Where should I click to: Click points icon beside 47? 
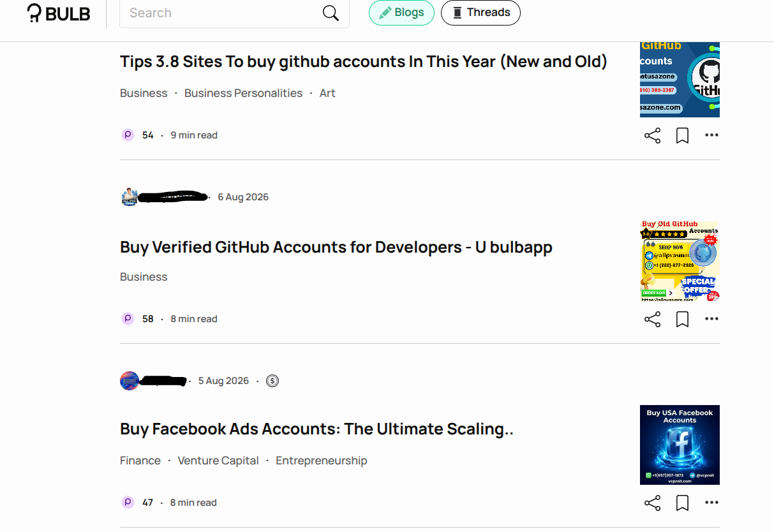pos(128,503)
